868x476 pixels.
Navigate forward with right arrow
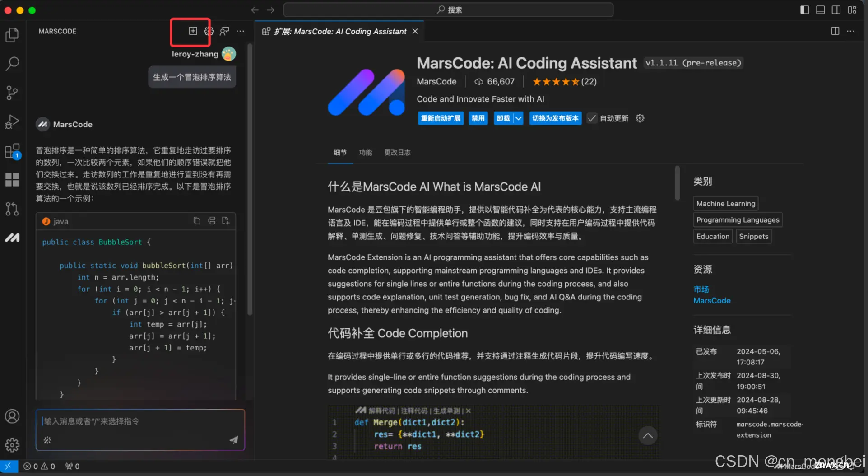coord(271,10)
